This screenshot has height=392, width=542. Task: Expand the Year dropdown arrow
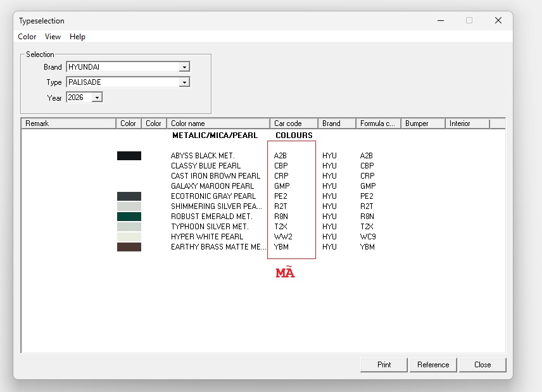(97, 98)
